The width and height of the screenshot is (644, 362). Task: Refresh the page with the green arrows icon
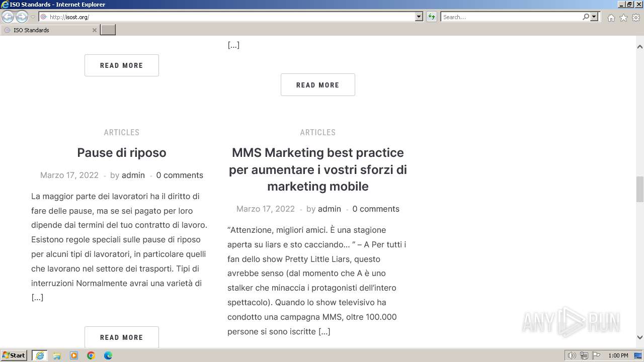(432, 17)
